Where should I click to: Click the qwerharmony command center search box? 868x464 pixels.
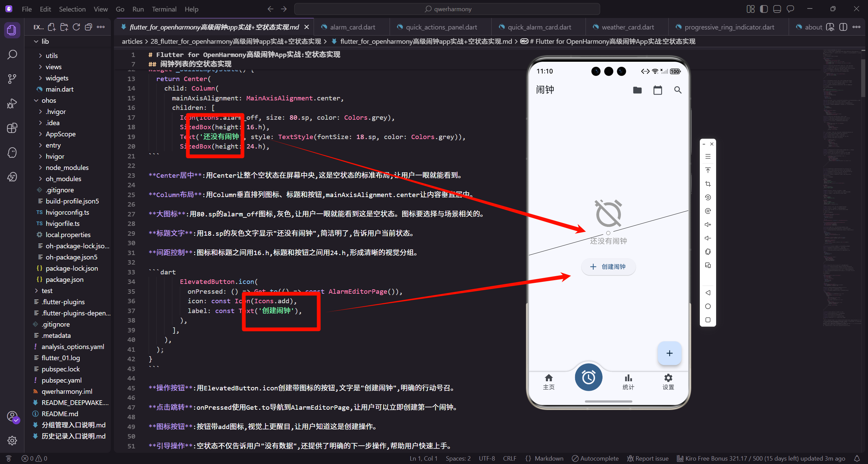point(447,9)
